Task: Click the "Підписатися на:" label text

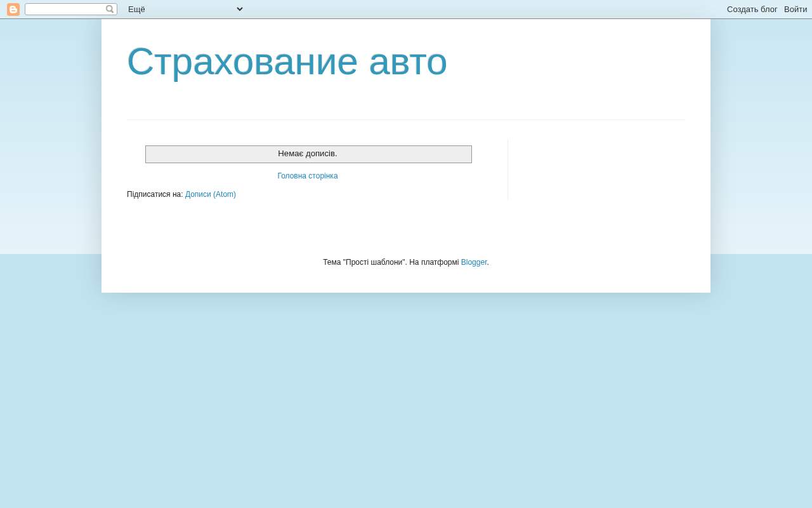Action: click(x=155, y=194)
